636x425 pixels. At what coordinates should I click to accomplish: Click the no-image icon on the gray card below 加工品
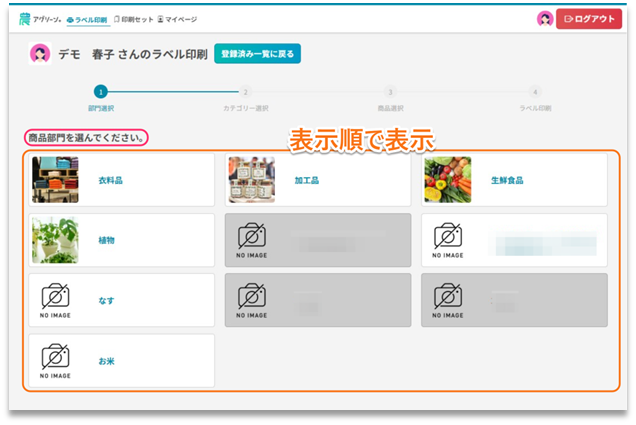251,239
